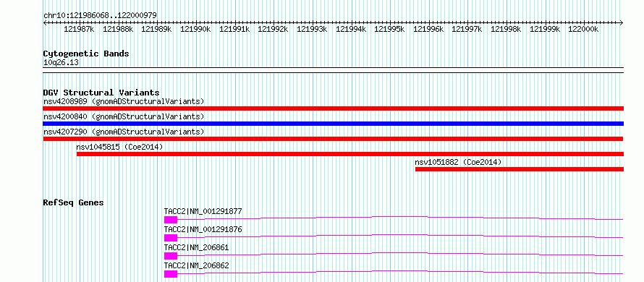Click the nsv1051882 Coe2014 red bar
This screenshot has width=644, height=282.
pyautogui.click(x=519, y=169)
